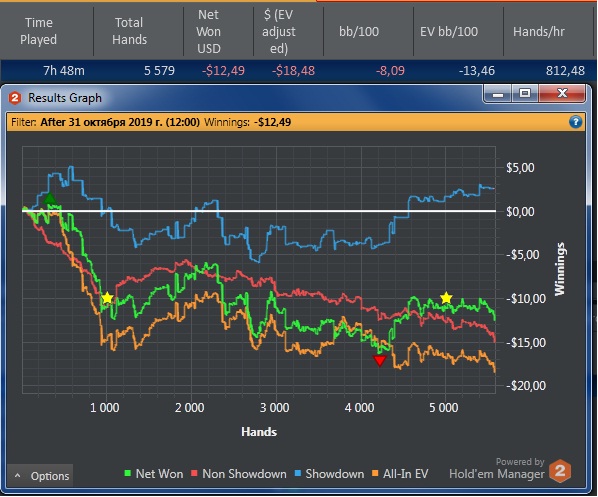
Task: Click the yellow star marker near 5 000 hands
Action: click(x=446, y=298)
